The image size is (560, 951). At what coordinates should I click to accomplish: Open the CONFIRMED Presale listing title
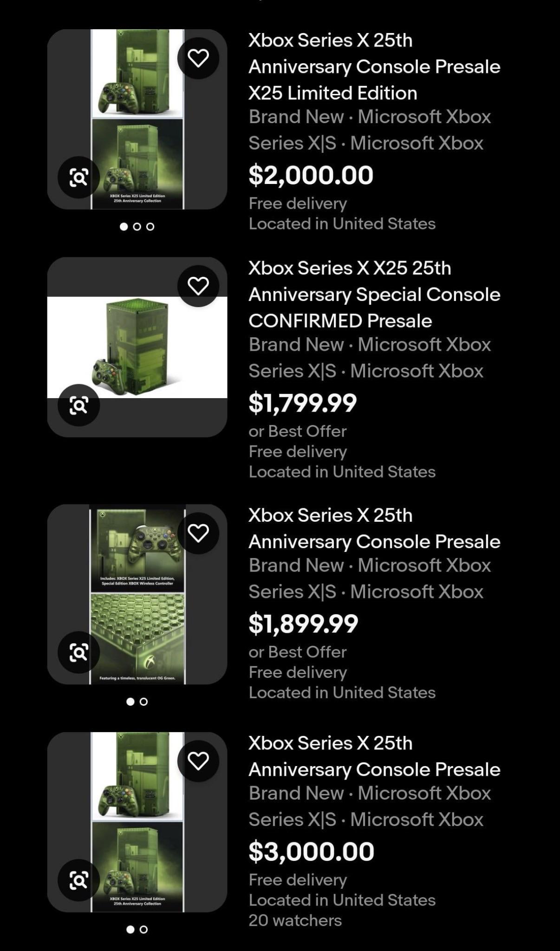click(374, 295)
